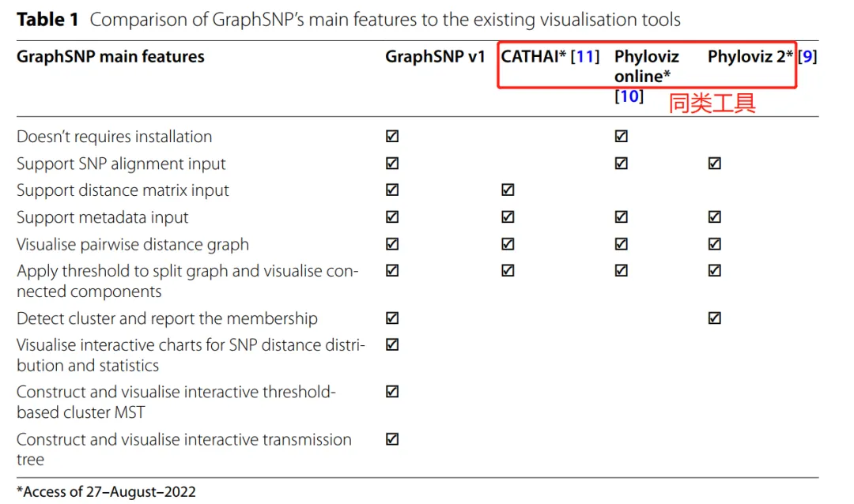Image resolution: width=854 pixels, height=504 pixels.
Task: Click GraphSNP v1 checkmark for SNP alignment input
Action: point(392,164)
